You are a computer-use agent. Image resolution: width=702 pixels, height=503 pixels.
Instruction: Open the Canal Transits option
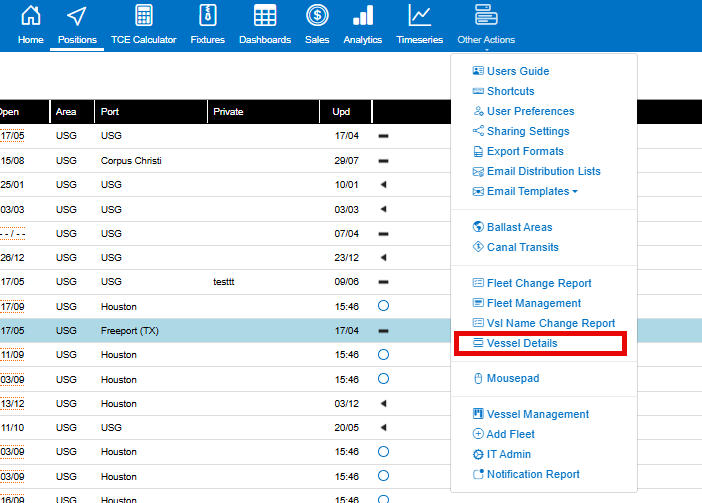[522, 247]
